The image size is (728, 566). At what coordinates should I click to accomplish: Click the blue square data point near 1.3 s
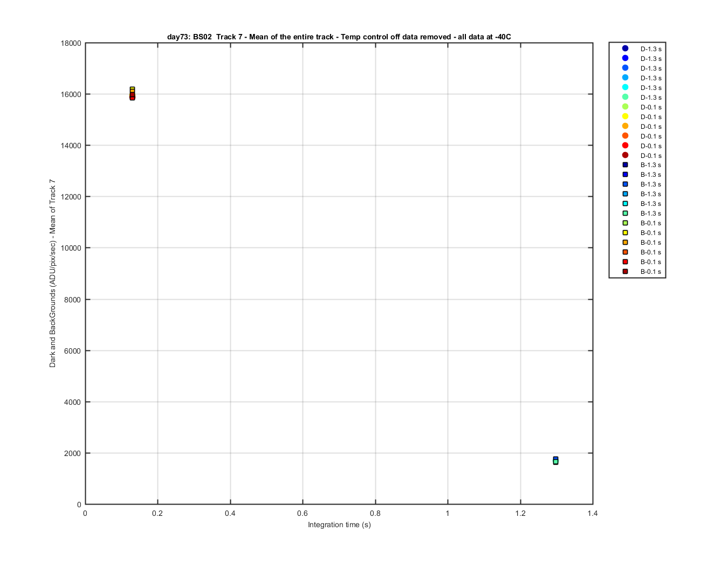[x=555, y=459]
